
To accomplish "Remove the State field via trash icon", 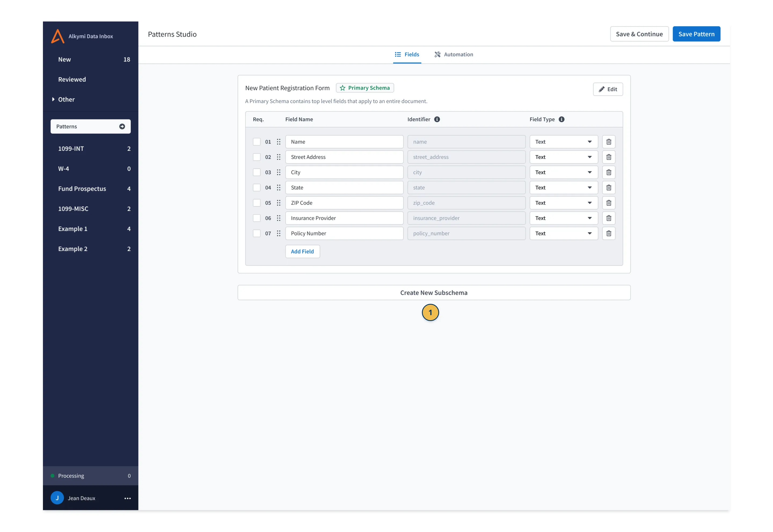I will point(608,188).
